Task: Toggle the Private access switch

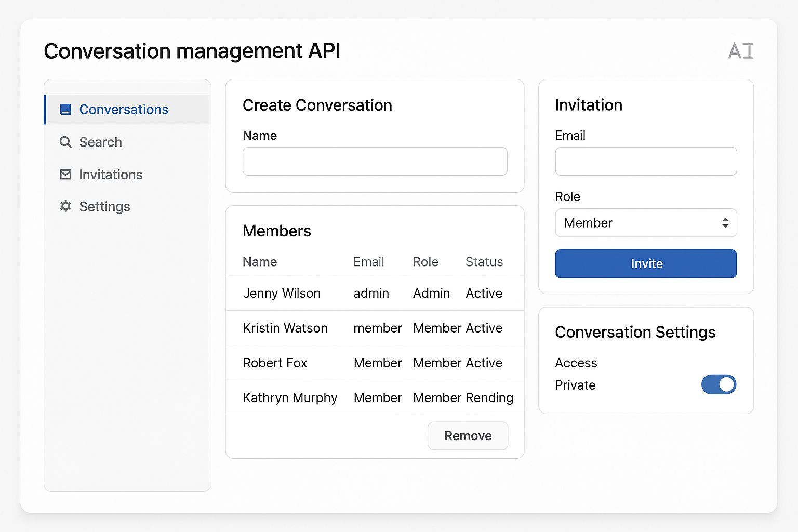Action: pos(719,384)
